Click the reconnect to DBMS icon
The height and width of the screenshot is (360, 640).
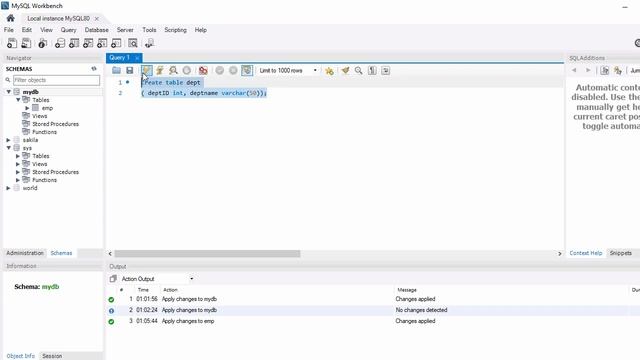pyautogui.click(x=149, y=43)
